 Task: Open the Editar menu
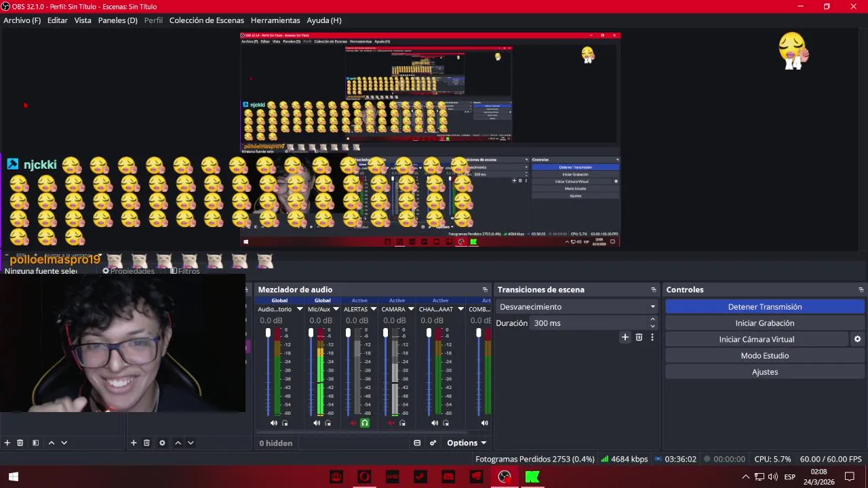pos(57,20)
